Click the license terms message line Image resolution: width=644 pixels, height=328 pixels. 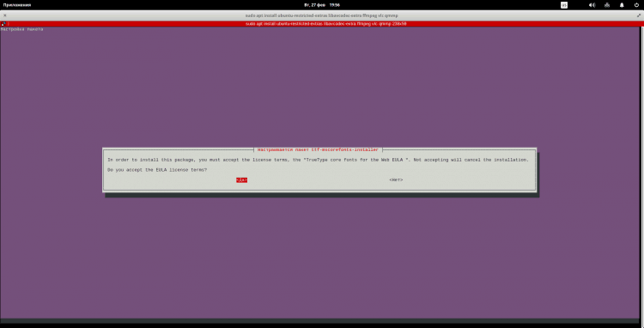318,160
